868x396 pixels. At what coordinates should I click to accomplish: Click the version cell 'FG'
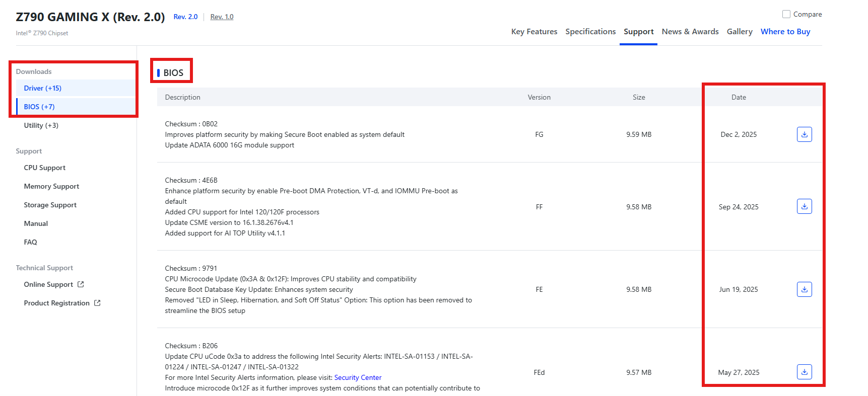[x=539, y=134]
